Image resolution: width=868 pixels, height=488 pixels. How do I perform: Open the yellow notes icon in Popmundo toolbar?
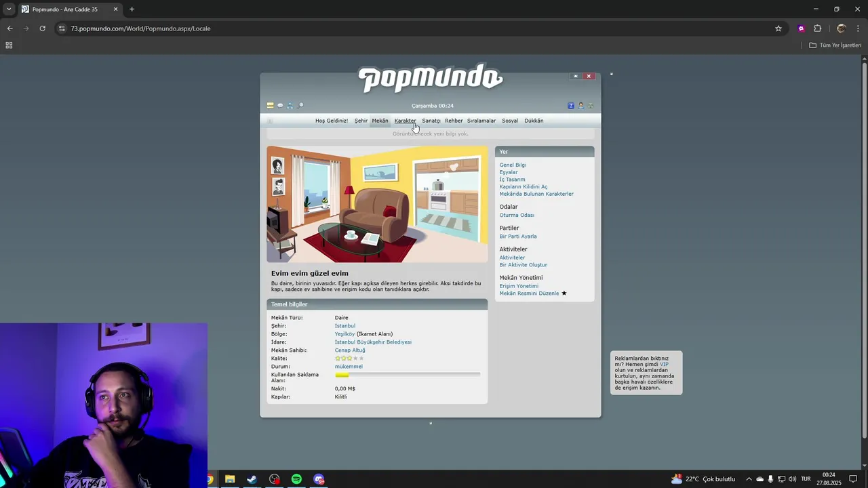(270, 106)
